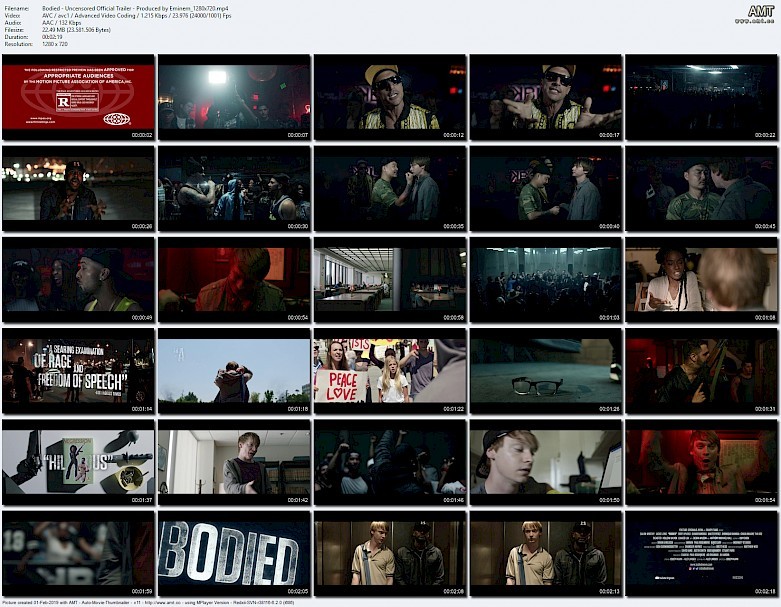Image resolution: width=781 pixels, height=607 pixels.
Task: Click the resolution value '1280 x 720'
Action: (x=54, y=44)
